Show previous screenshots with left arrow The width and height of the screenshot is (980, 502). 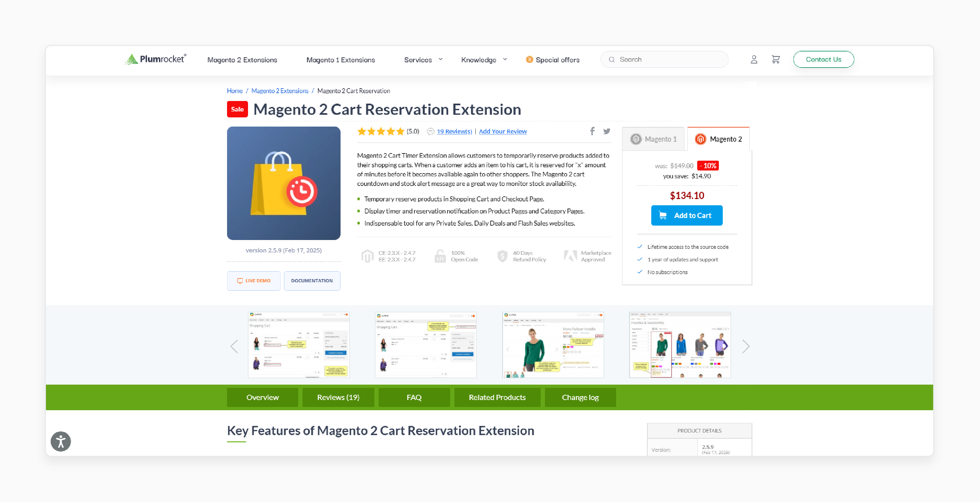click(x=234, y=347)
